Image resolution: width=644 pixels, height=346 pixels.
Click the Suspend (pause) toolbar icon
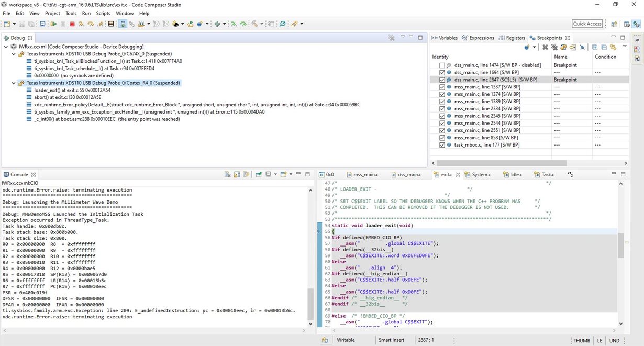[x=63, y=24]
